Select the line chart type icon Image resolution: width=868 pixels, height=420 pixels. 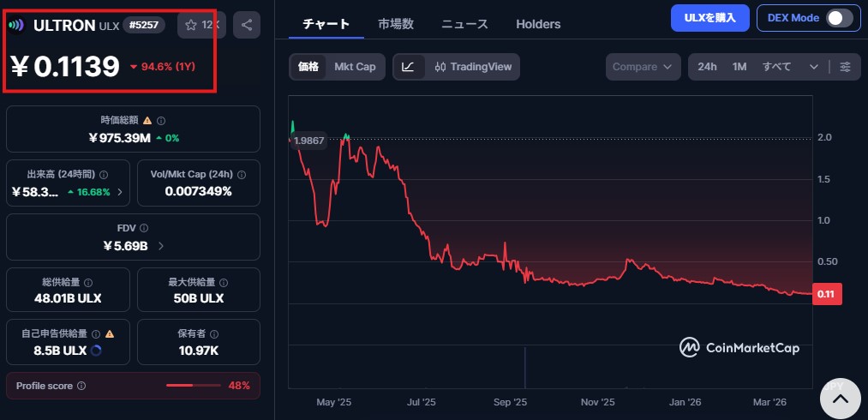pos(408,67)
